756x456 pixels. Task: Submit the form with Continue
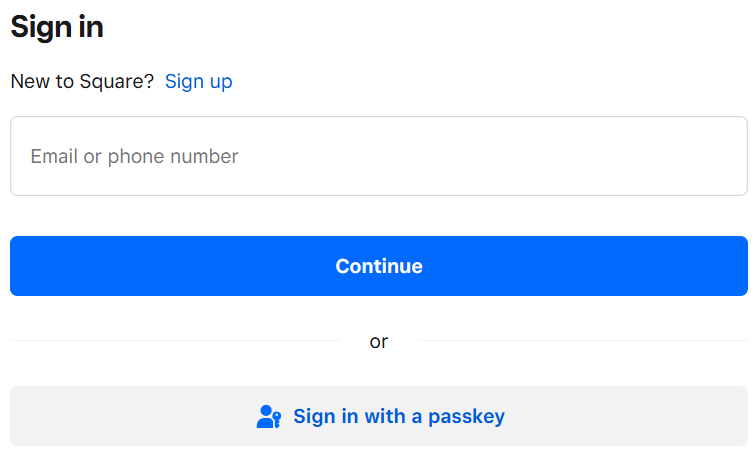pos(379,266)
